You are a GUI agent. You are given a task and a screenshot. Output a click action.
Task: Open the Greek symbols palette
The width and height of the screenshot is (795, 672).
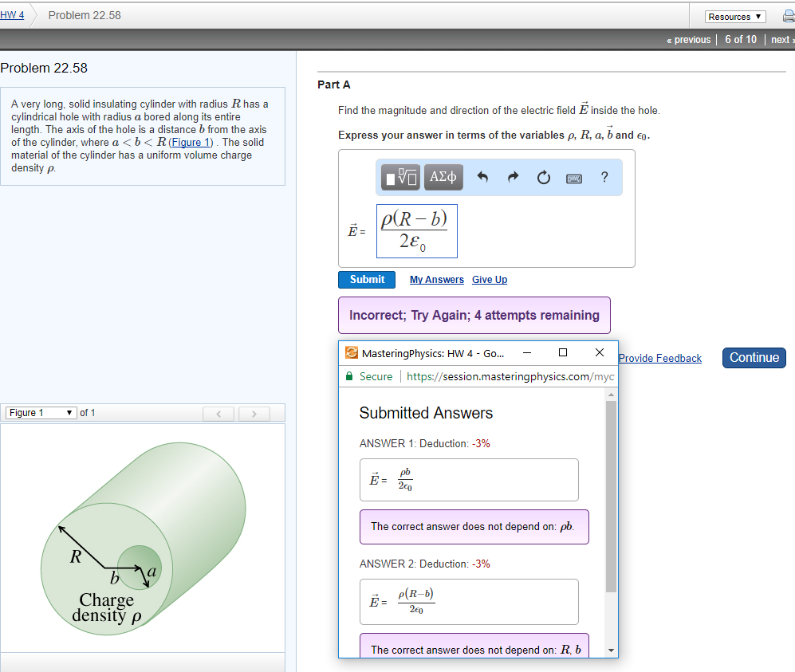[x=443, y=179]
